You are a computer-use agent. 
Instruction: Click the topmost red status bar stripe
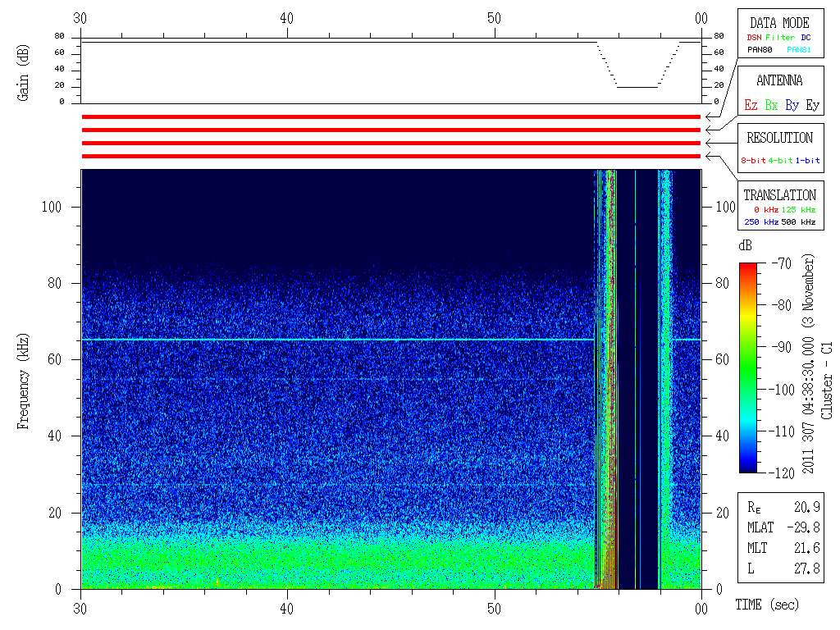pos(390,117)
